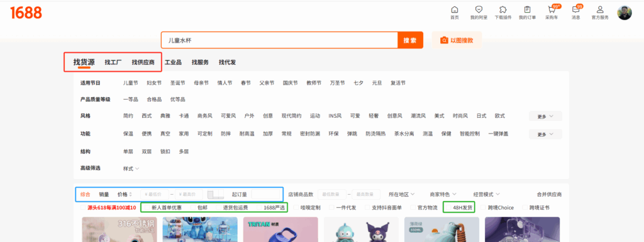Switch to the 找代发 tab
This screenshot has width=644, height=242.
click(x=227, y=62)
